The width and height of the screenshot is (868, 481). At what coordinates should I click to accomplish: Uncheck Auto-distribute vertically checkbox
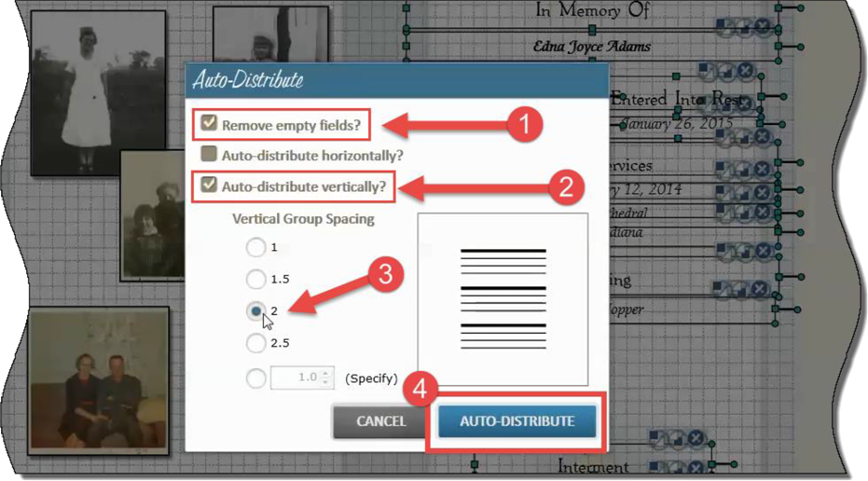pos(209,185)
